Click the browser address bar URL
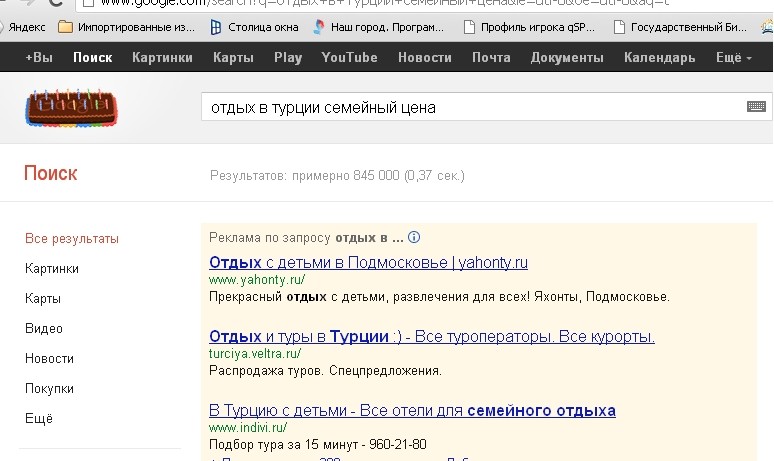This screenshot has width=774, height=461. pyautogui.click(x=385, y=3)
